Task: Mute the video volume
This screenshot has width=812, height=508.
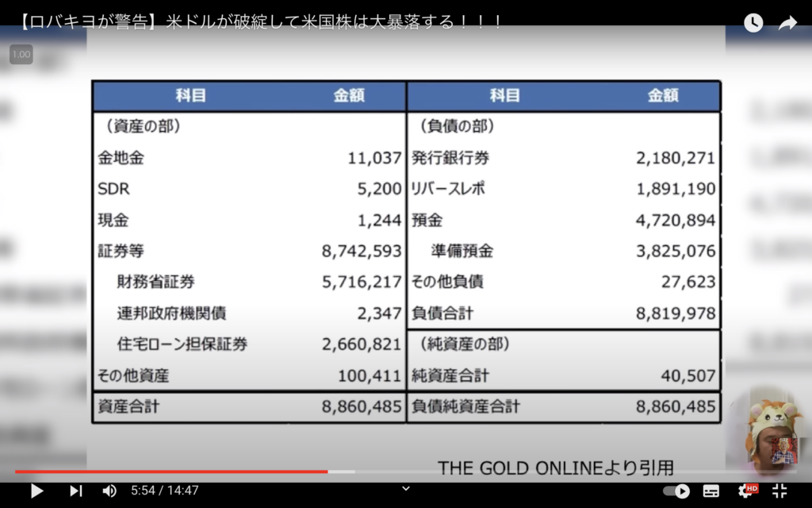Action: coord(109,491)
